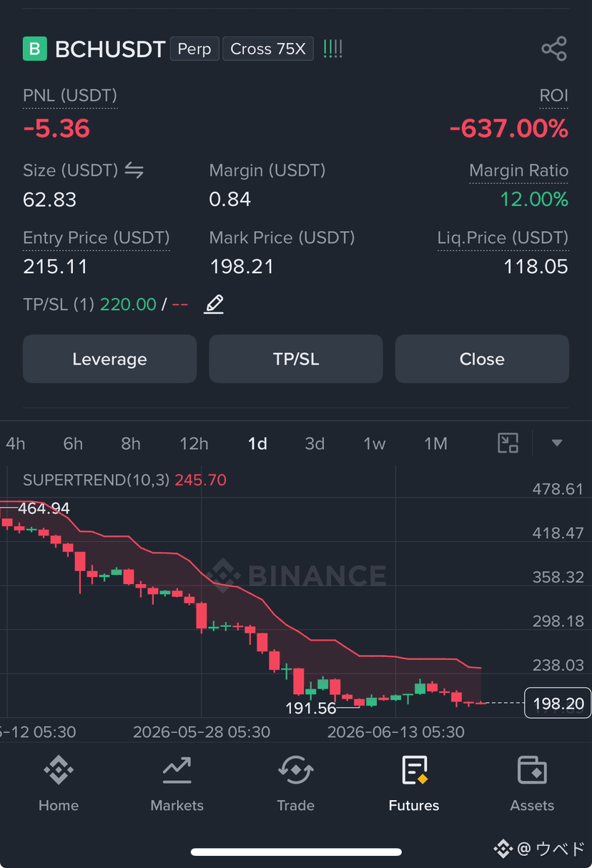592x868 pixels.
Task: Expand the chart options dropdown arrow
Action: tap(557, 443)
